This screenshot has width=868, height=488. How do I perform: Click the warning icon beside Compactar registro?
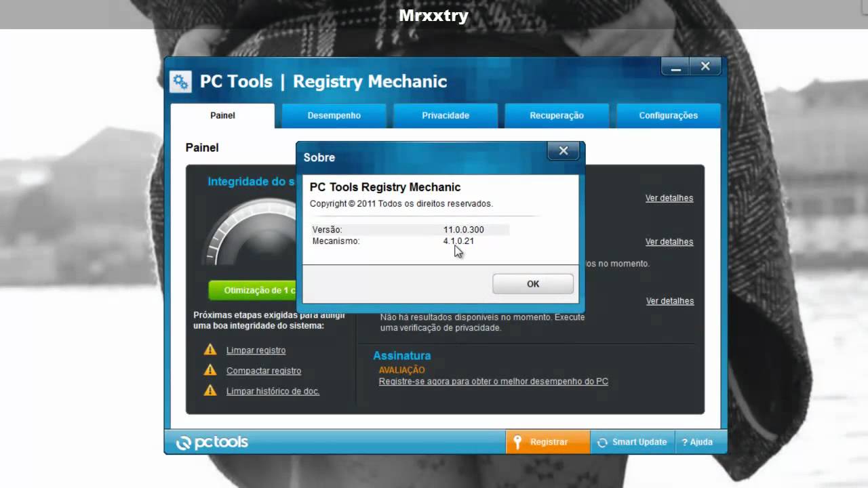point(210,370)
